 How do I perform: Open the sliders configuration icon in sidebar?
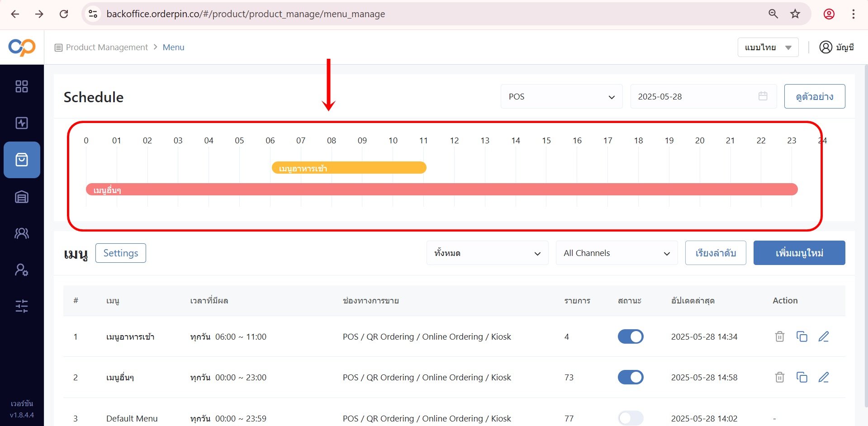(22, 306)
